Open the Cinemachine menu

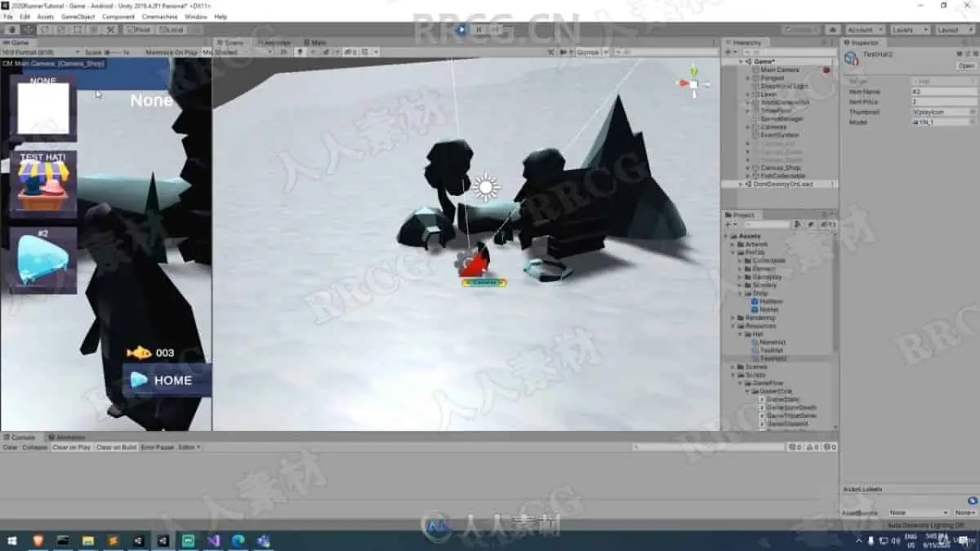pyautogui.click(x=159, y=16)
